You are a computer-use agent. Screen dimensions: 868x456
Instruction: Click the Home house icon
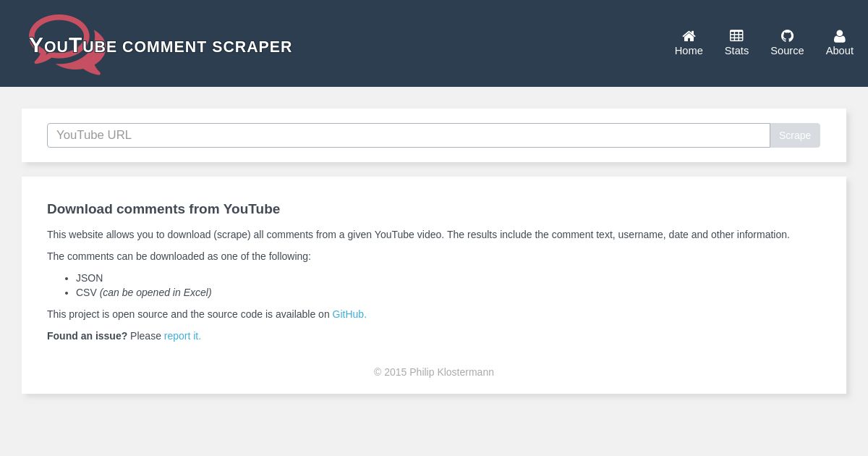click(x=689, y=35)
